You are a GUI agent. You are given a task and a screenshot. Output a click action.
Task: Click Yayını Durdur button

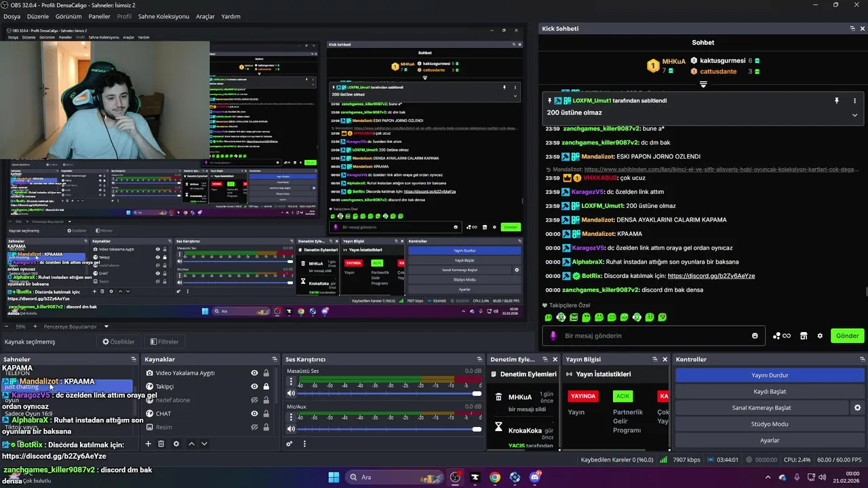pyautogui.click(x=770, y=375)
